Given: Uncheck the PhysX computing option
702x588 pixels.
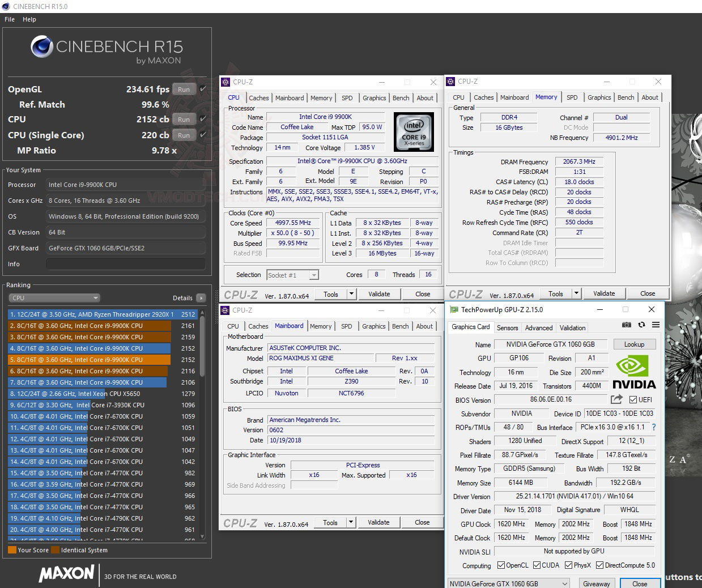Looking at the screenshot, I should (x=568, y=565).
